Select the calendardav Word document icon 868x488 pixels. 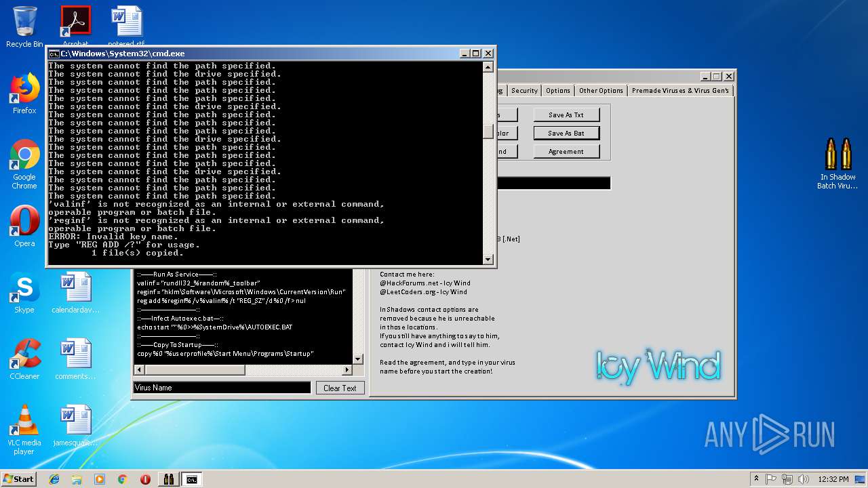[75, 293]
